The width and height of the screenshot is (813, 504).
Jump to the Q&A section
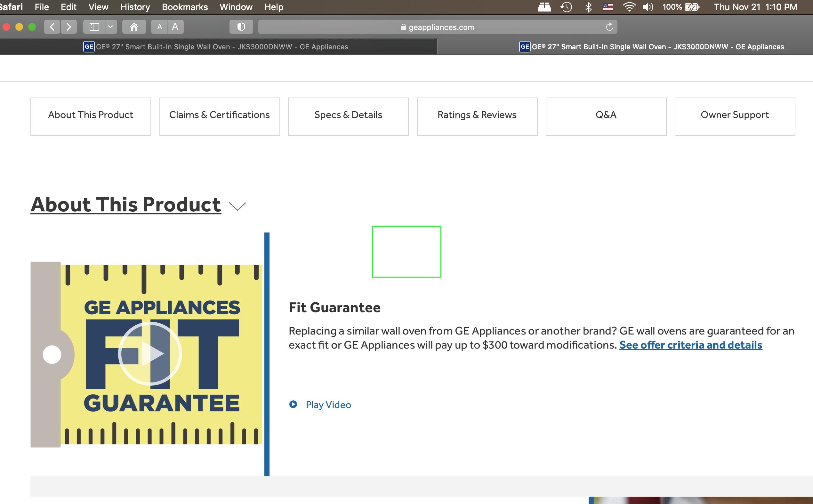point(606,117)
